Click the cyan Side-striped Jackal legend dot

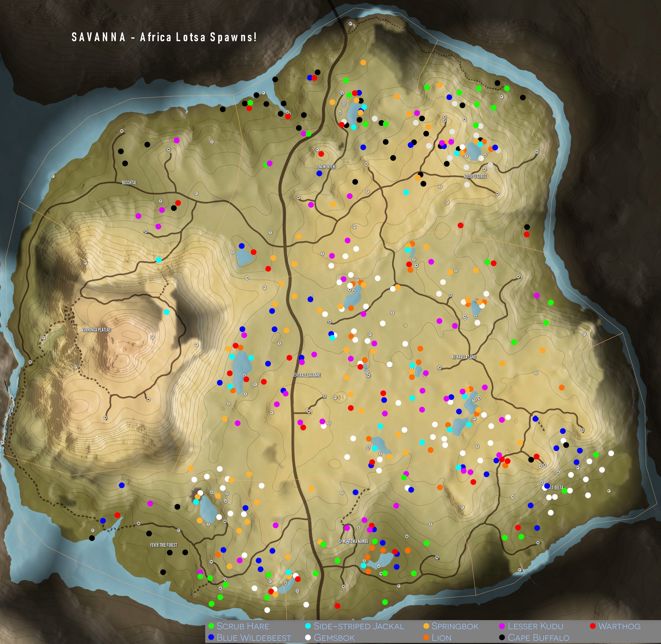pos(308,626)
